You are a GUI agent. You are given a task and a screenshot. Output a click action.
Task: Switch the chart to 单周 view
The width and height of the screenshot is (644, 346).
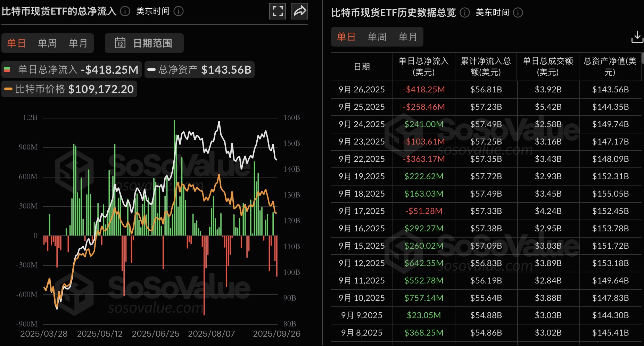pyautogui.click(x=47, y=43)
